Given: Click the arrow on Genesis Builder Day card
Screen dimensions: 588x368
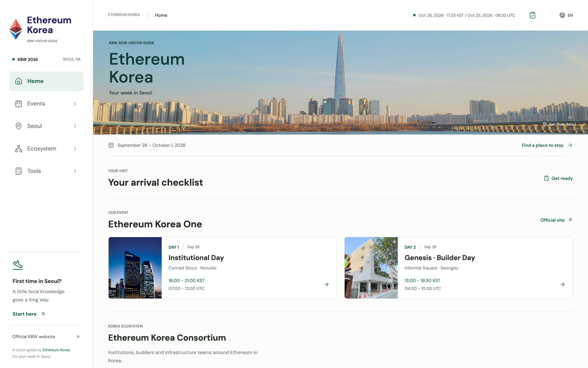Looking at the screenshot, I should tap(562, 284).
